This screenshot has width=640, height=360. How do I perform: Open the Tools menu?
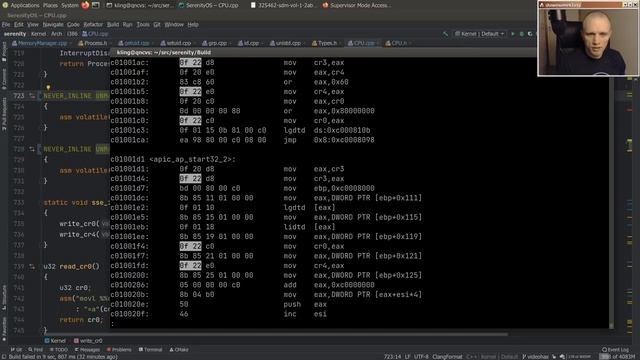tap(143, 24)
